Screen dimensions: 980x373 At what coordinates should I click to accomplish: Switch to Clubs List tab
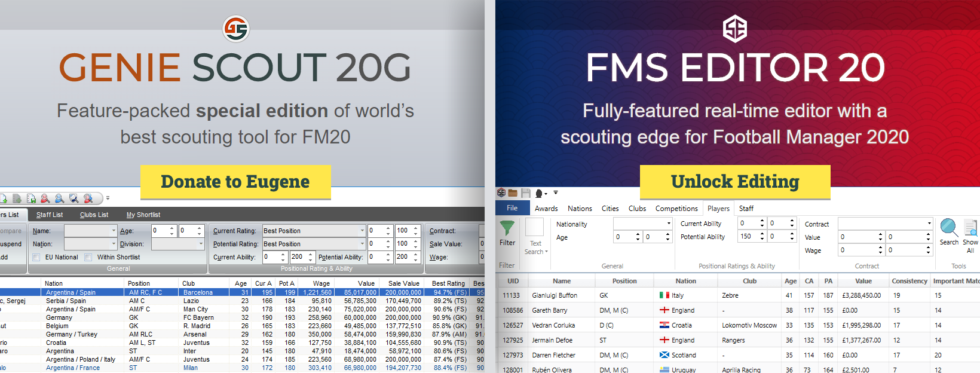94,215
